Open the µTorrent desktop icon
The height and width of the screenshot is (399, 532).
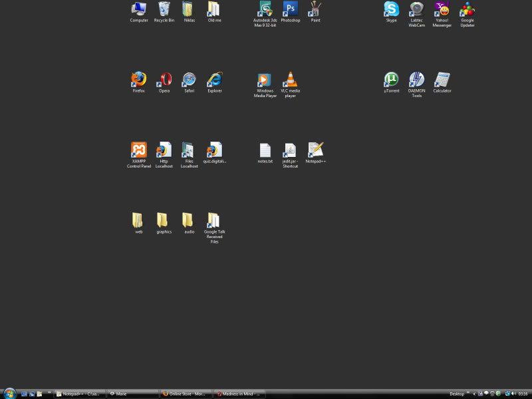point(392,80)
